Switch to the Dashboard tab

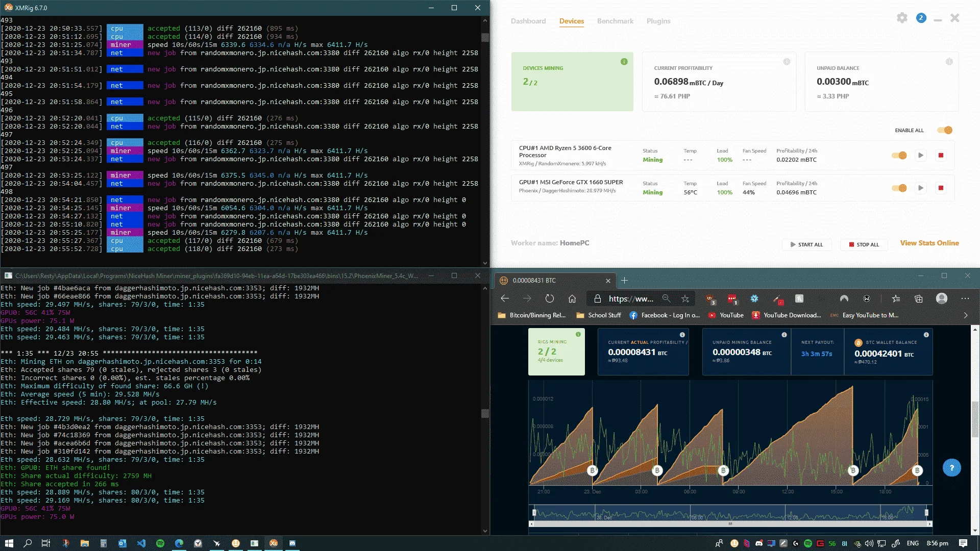(x=528, y=21)
